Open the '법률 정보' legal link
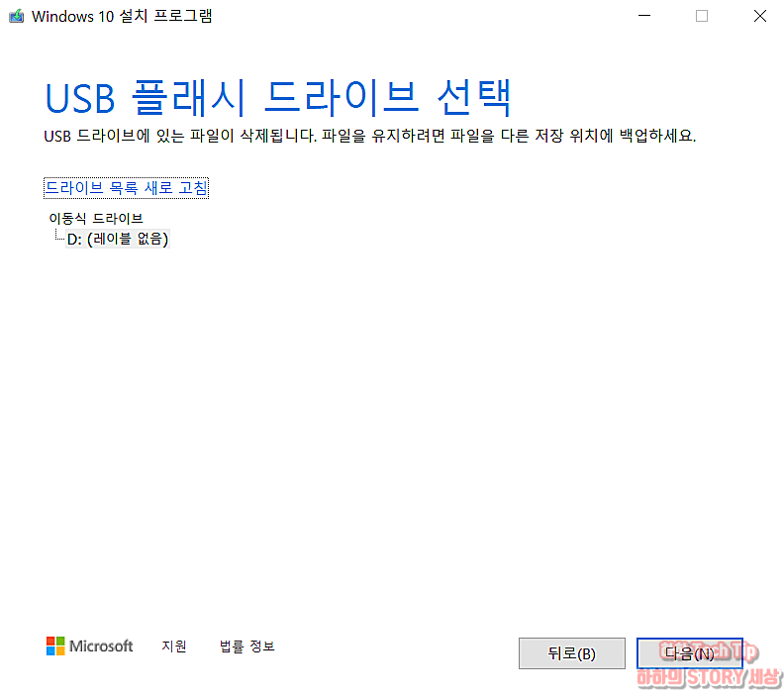784x696 pixels. (247, 646)
